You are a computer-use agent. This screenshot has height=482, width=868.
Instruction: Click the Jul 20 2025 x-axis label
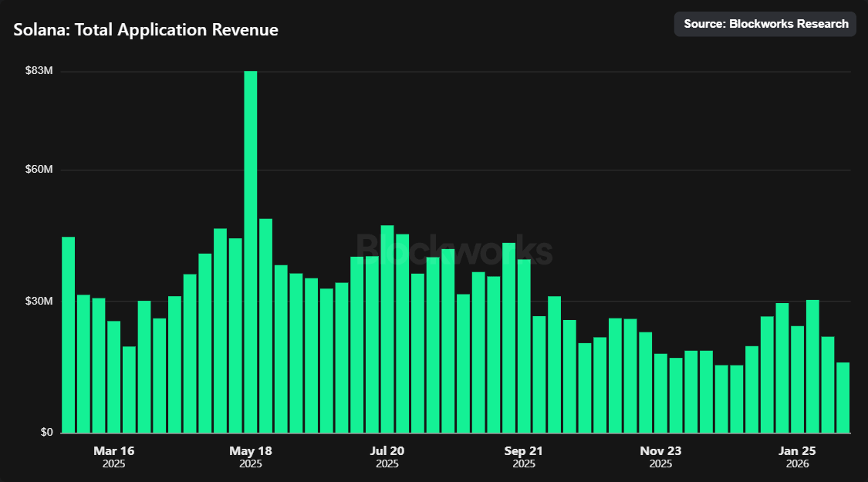click(x=387, y=457)
